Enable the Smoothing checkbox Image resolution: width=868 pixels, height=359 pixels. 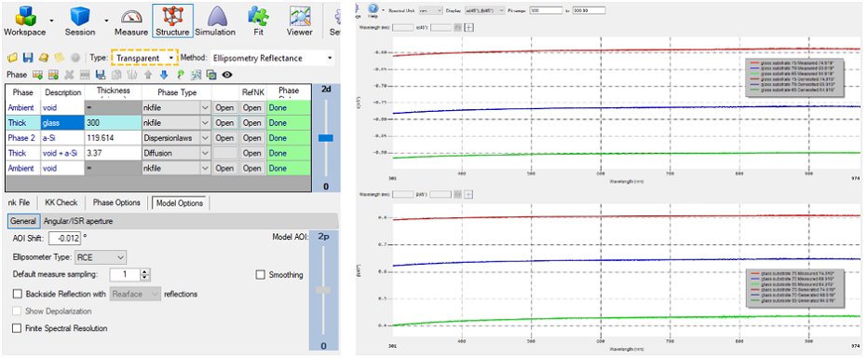[260, 275]
